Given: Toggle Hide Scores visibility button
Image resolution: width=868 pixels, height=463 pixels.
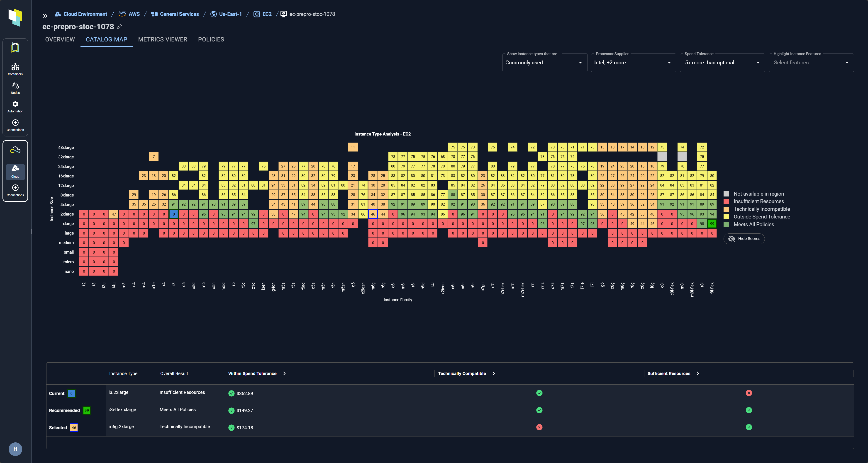Looking at the screenshot, I should (744, 238).
